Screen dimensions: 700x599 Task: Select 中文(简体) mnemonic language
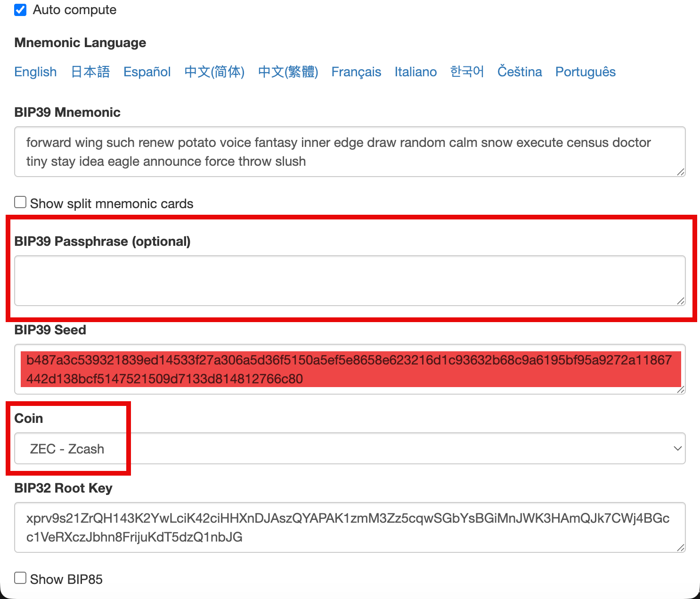(x=214, y=72)
